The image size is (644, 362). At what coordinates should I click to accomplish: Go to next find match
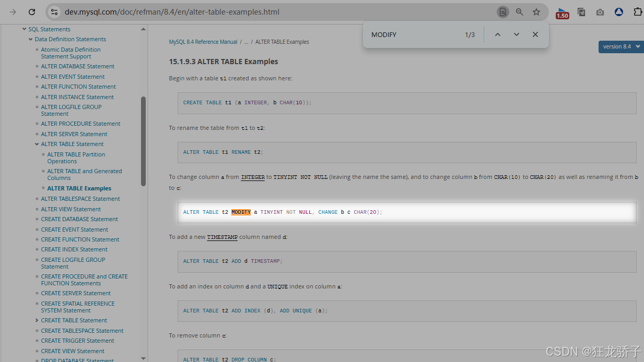click(517, 34)
